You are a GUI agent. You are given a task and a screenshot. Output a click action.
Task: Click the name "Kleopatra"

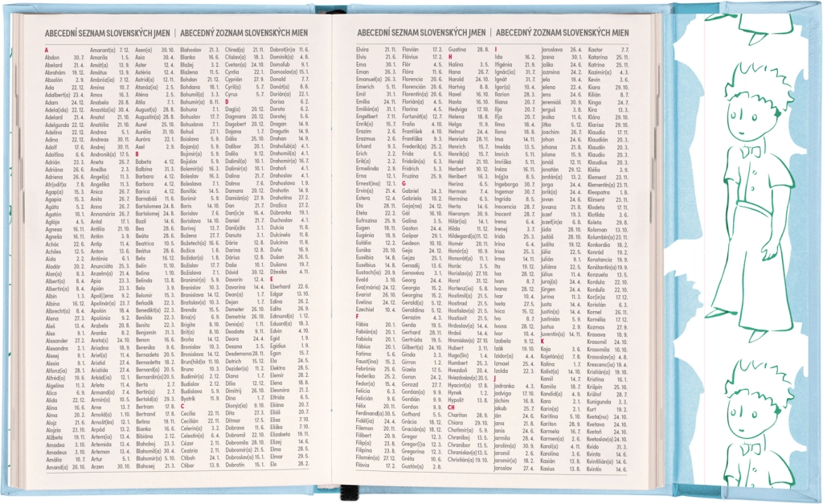pos(599,192)
